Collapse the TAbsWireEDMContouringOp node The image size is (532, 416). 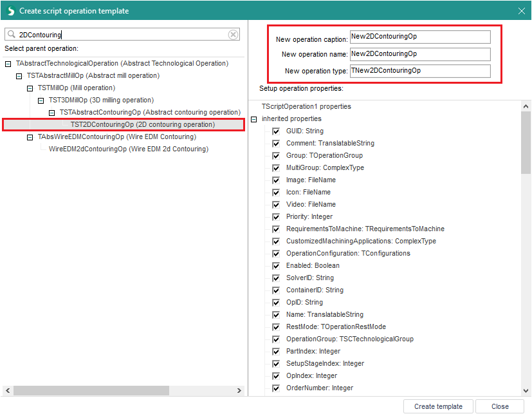pyautogui.click(x=30, y=137)
